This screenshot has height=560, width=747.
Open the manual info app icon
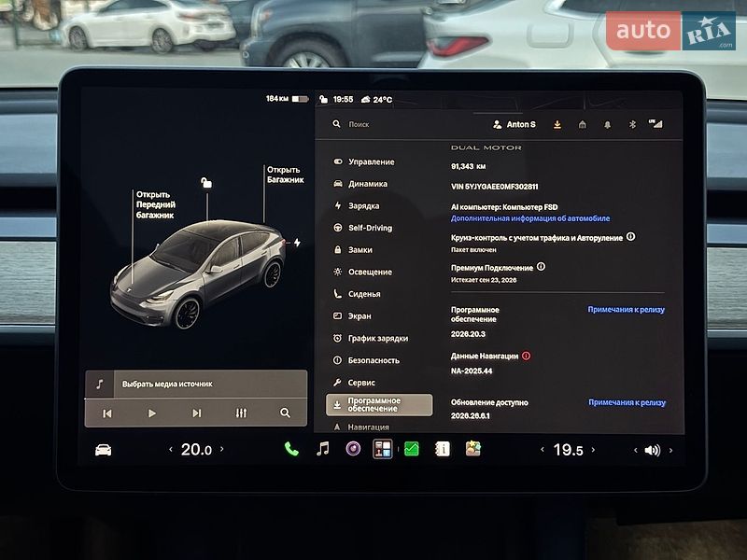(x=442, y=449)
